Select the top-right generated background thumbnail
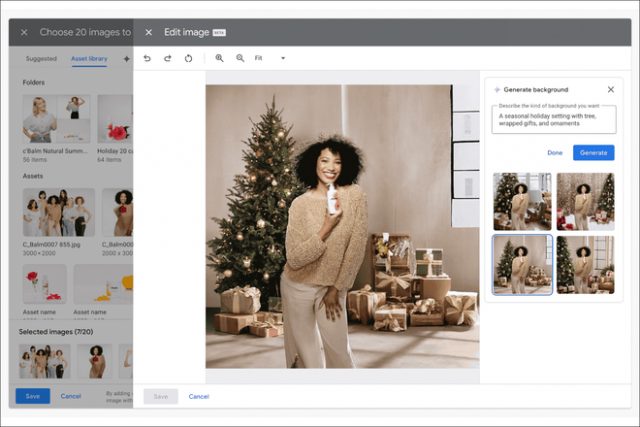Screen dimensions: 640x427 coord(585,201)
